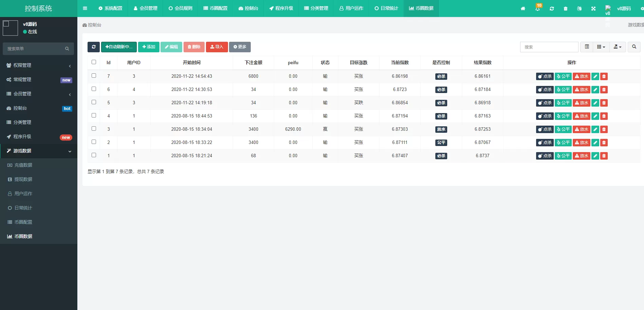This screenshot has width=644, height=310.
Task: Click the red delete icon for record 1
Action: [604, 156]
